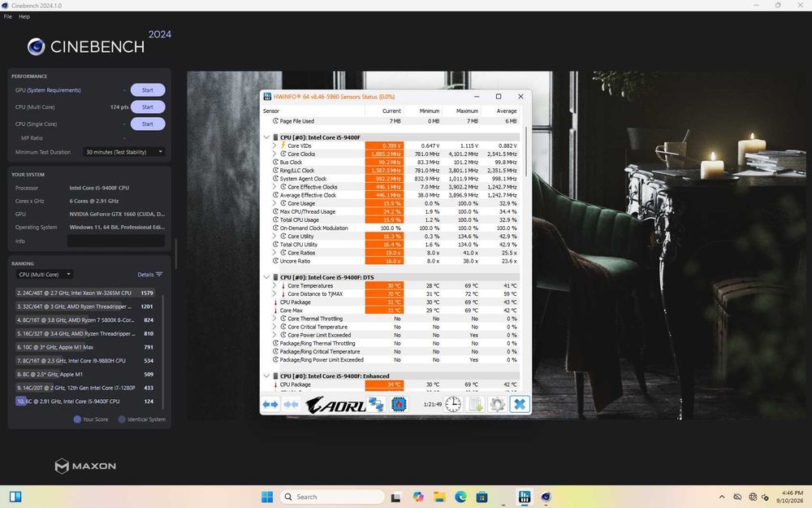Click the blue X icon in HWiNFO toolbar
Image resolution: width=812 pixels, height=508 pixels.
tap(520, 404)
